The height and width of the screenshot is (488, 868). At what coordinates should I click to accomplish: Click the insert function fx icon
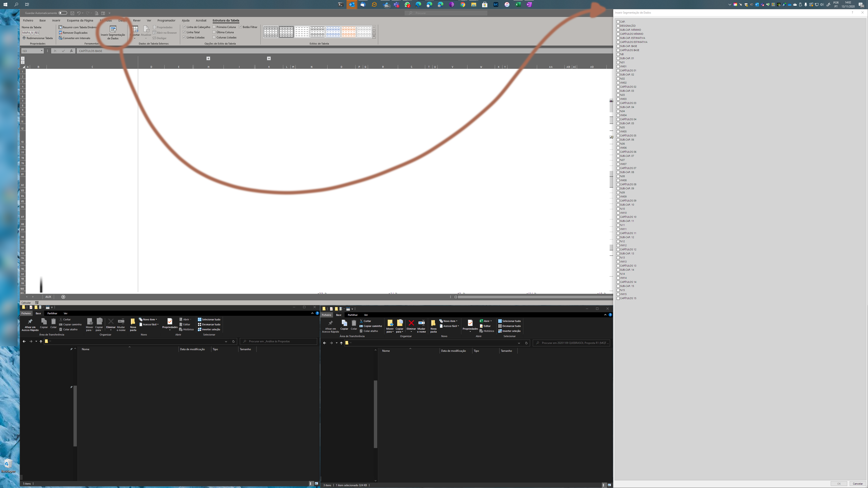(x=71, y=51)
